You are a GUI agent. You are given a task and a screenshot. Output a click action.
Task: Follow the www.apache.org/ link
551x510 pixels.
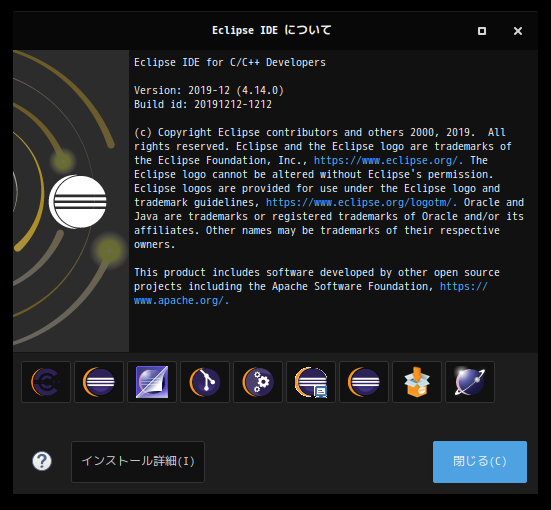pyautogui.click(x=182, y=301)
